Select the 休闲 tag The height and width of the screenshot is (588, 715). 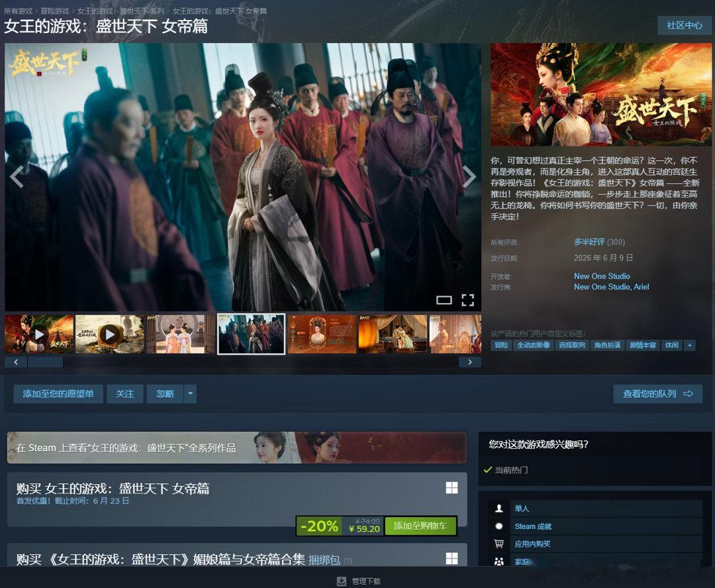point(672,345)
